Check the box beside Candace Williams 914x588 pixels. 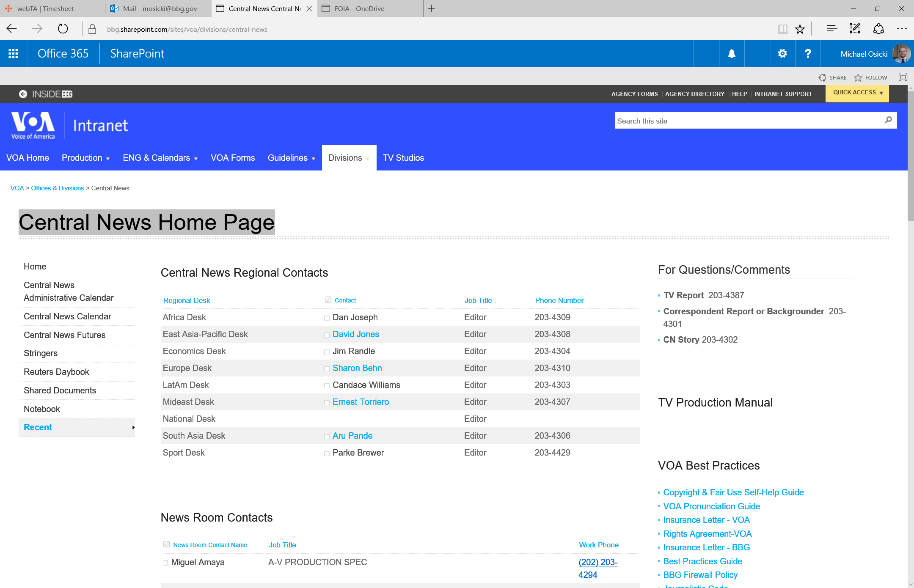coord(327,386)
